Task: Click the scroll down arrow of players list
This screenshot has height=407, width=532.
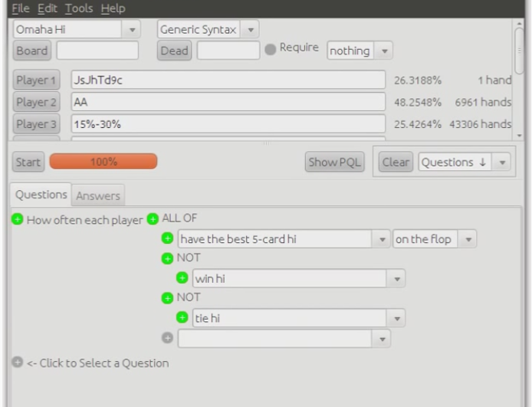Action: coord(519,136)
